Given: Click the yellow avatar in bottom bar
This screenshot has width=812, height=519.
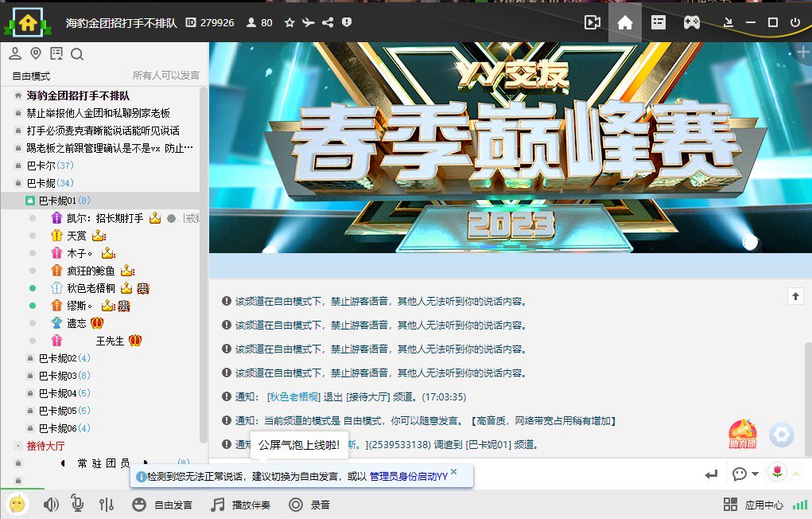Looking at the screenshot, I should (x=17, y=505).
